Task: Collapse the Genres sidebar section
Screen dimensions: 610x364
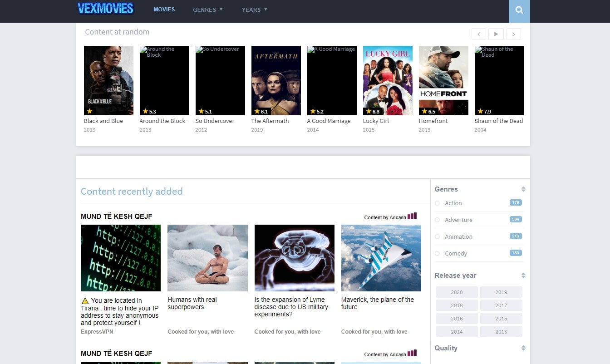Action: 523,189
